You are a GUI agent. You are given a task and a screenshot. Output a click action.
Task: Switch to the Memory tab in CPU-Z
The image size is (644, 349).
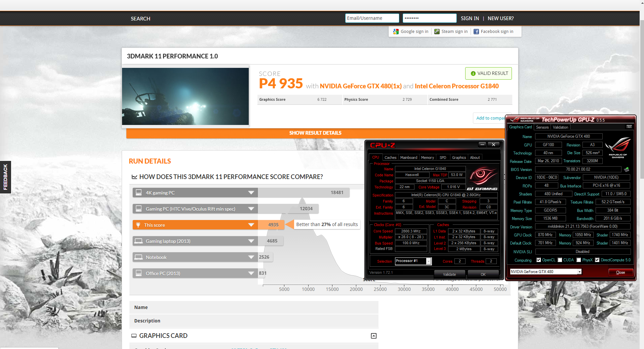click(x=428, y=158)
